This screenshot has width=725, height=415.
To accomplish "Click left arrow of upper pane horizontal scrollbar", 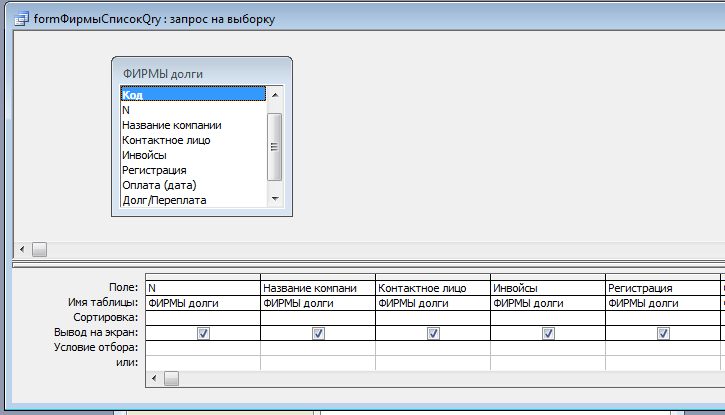I will [22, 249].
